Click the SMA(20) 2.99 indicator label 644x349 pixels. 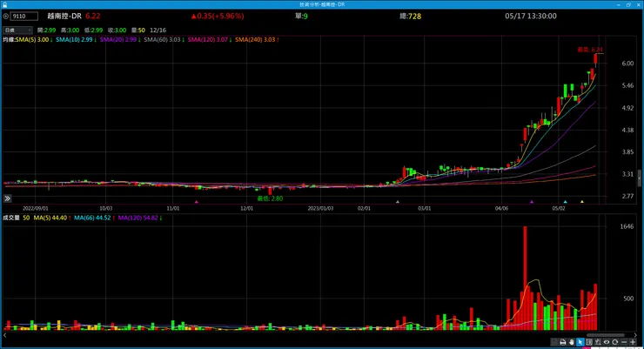(120, 40)
